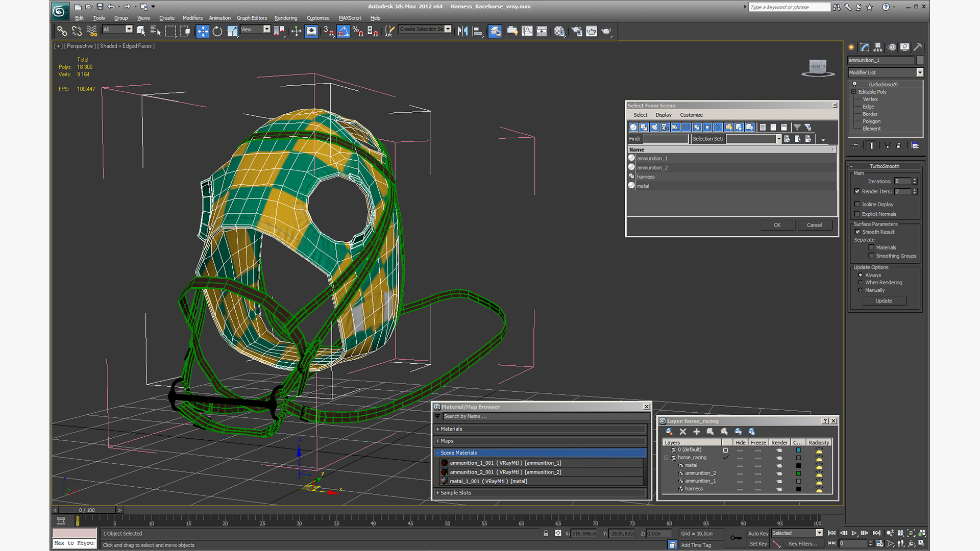Open the Rendering menu
The width and height of the screenshot is (980, 551).
click(x=285, y=18)
